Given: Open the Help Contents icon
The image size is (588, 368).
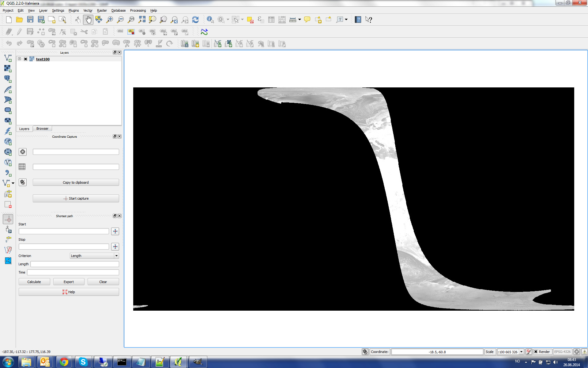Looking at the screenshot, I should [x=358, y=20].
